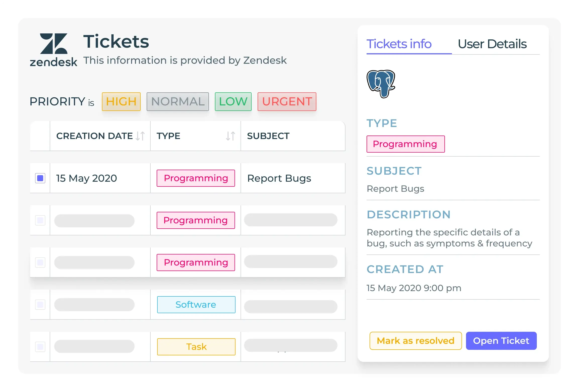Check the second ticket row checkbox

(x=40, y=220)
